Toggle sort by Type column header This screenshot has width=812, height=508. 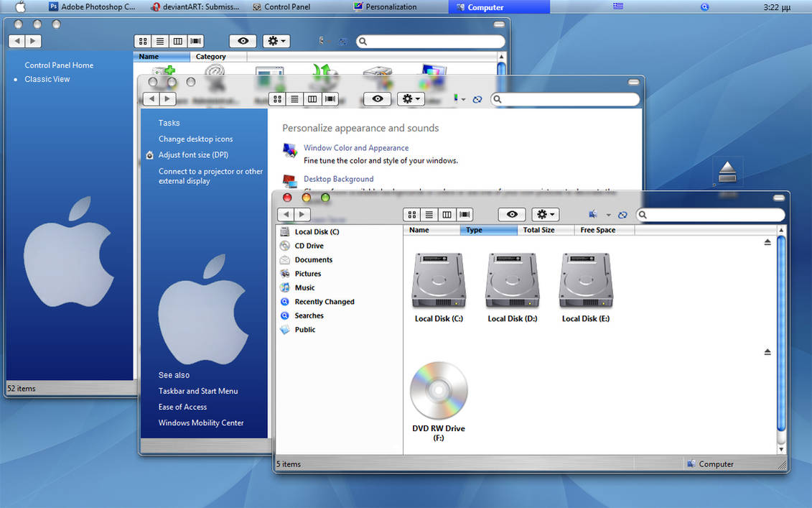click(x=488, y=230)
